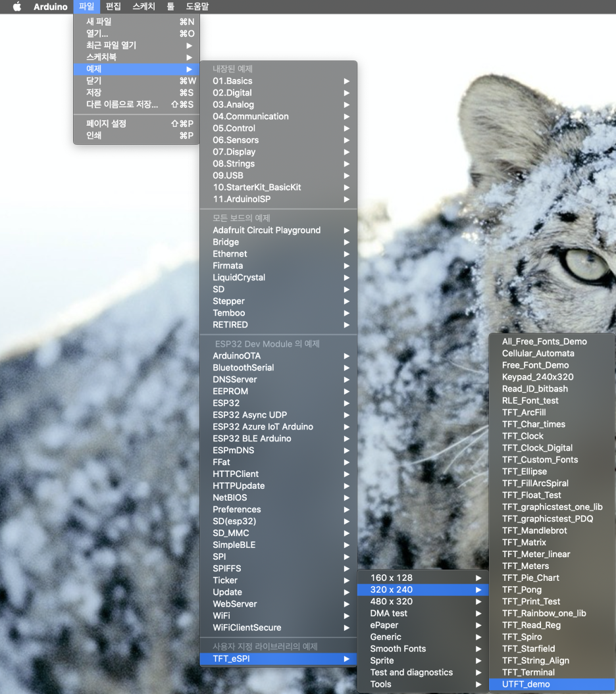Choose 저장 in the file menu
The height and width of the screenshot is (694, 616).
tap(136, 93)
